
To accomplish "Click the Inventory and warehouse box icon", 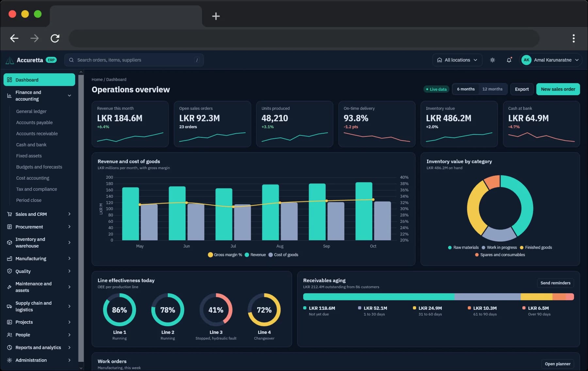I will (x=9, y=243).
